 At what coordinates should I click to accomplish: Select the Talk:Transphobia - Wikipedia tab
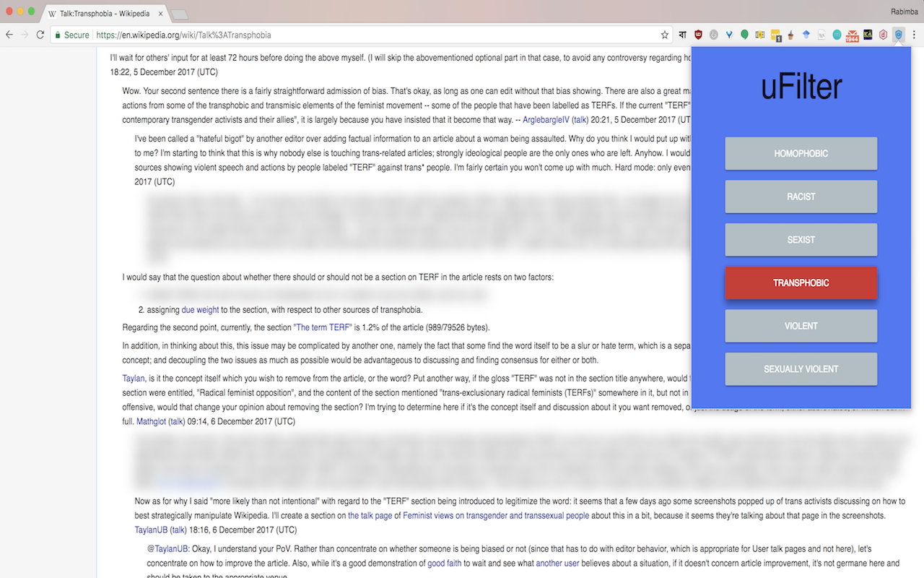pos(104,13)
